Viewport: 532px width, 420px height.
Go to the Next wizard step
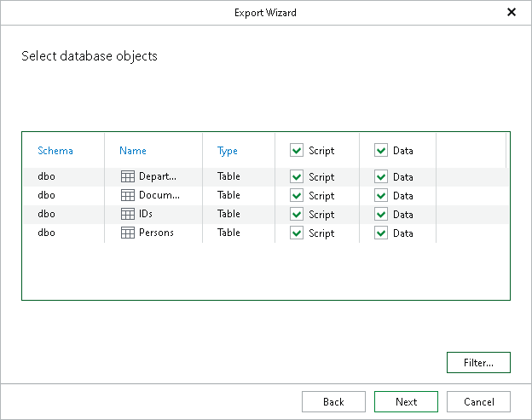click(x=406, y=402)
